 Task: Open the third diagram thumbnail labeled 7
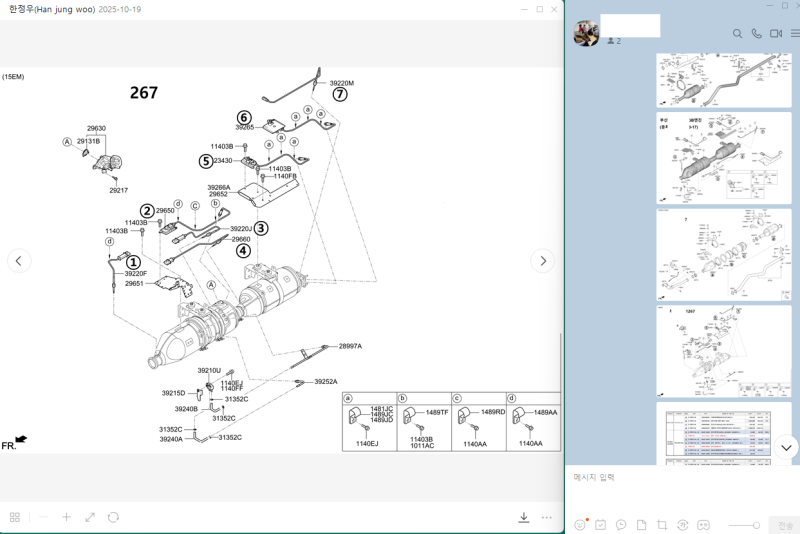point(723,255)
